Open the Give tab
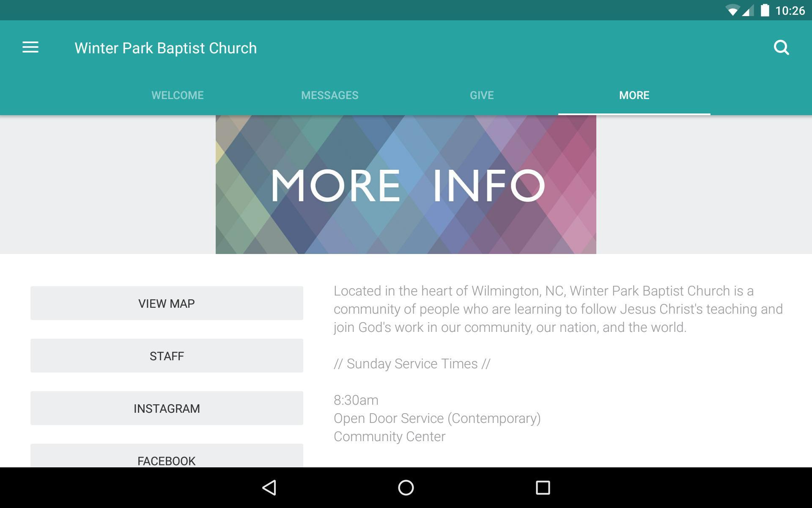This screenshot has width=812, height=508. tap(482, 95)
